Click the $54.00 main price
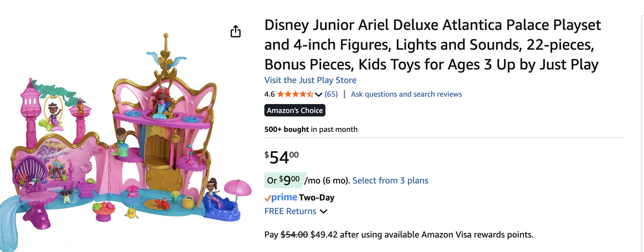 (281, 157)
